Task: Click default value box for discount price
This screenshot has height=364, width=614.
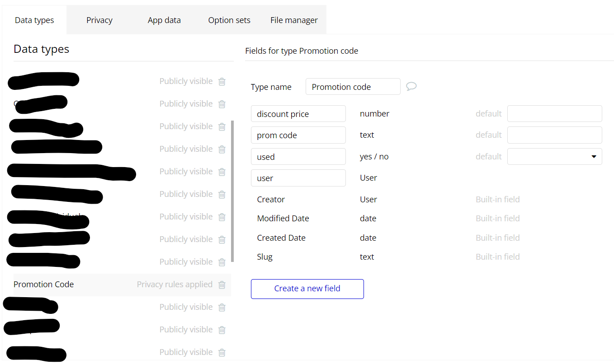Action: click(x=554, y=114)
